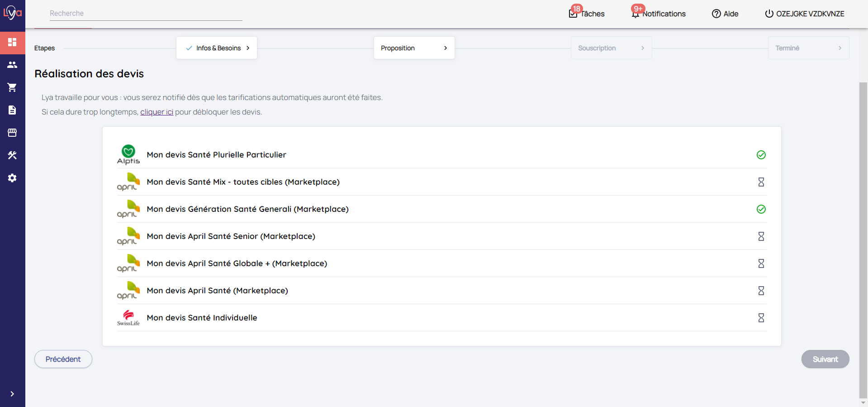Image resolution: width=868 pixels, height=407 pixels.
Task: Open the Infos & Besoins step
Action: 217,48
